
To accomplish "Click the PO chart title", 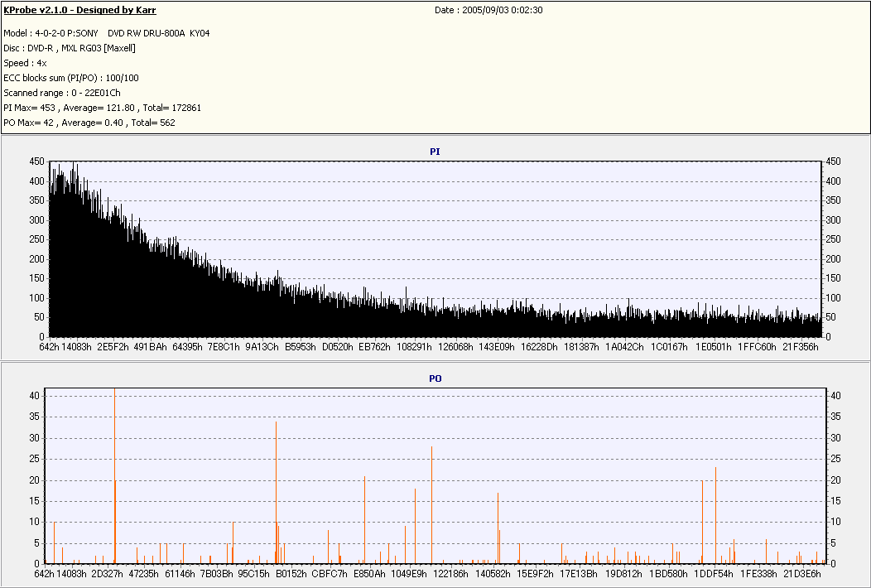I will click(x=435, y=378).
